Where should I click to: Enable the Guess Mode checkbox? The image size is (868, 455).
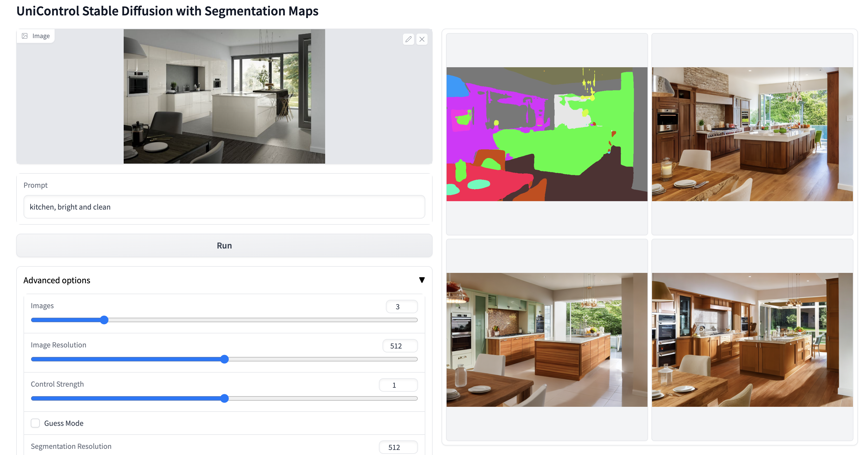(35, 423)
